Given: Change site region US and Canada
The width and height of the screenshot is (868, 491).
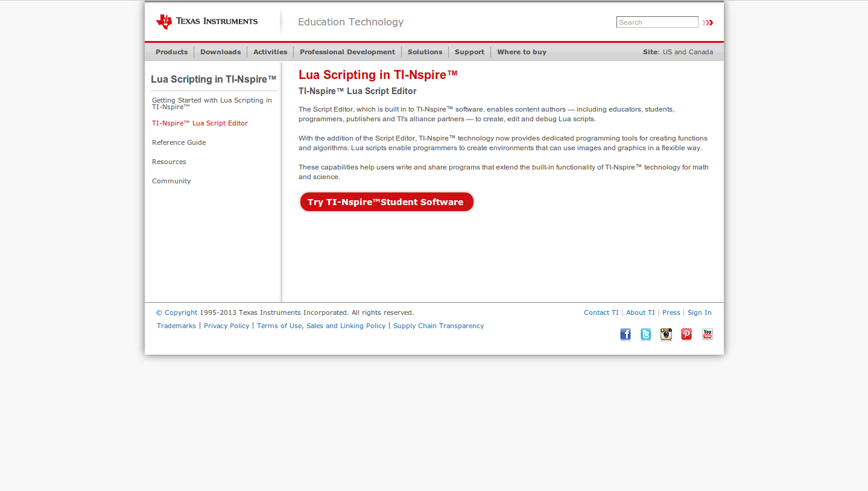Looking at the screenshot, I should pos(688,52).
